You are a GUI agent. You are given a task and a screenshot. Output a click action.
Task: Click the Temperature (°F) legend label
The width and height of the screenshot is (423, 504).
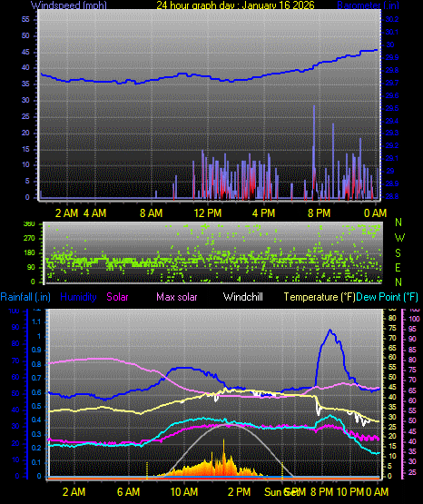tap(320, 297)
